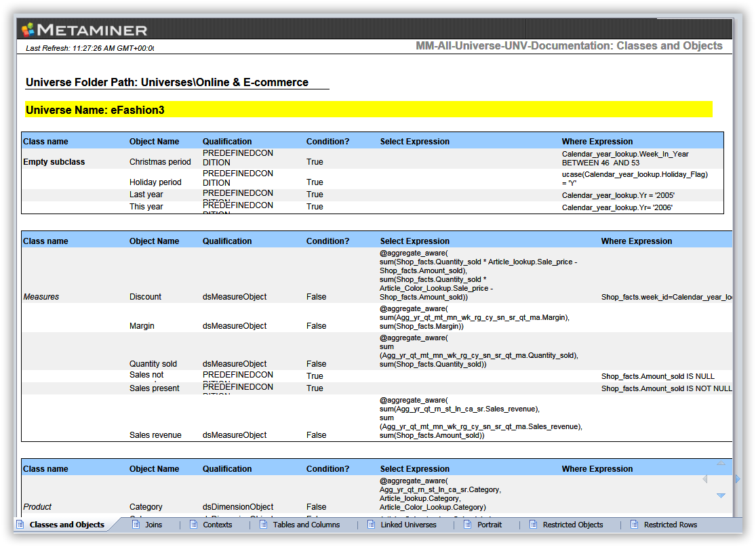Select the Category object name
756x547 pixels.
[146, 507]
